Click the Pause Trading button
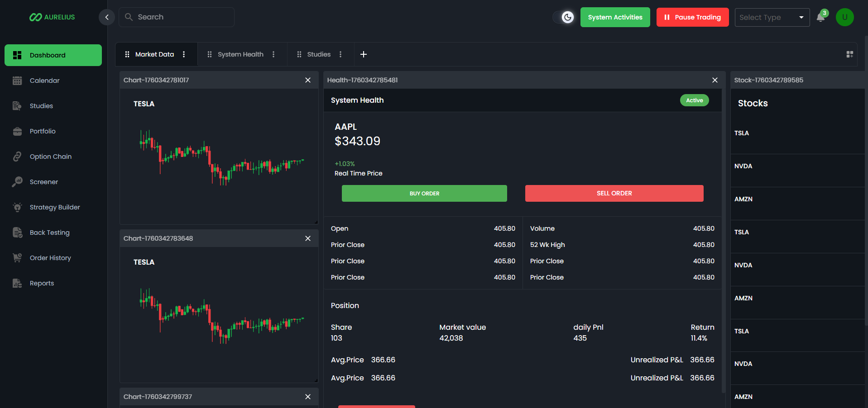Viewport: 868px width, 408px height. [x=692, y=17]
